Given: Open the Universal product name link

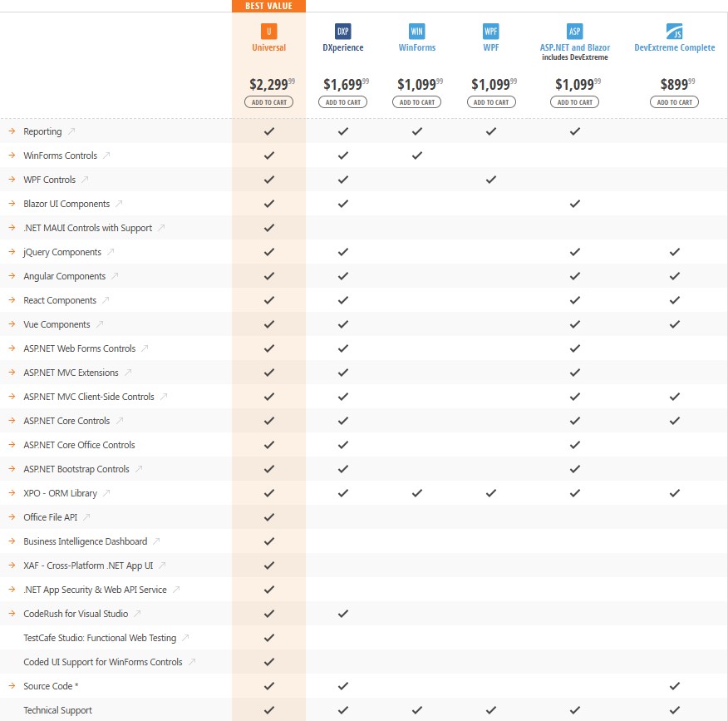Looking at the screenshot, I should pos(268,47).
